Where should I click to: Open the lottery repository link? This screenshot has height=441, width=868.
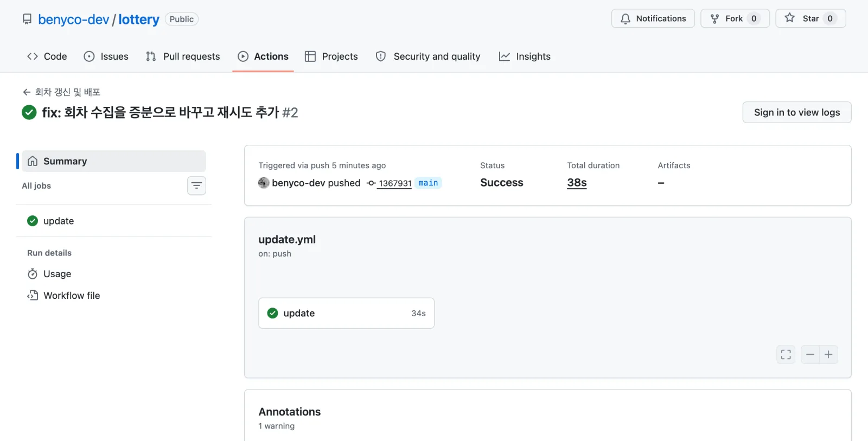139,20
